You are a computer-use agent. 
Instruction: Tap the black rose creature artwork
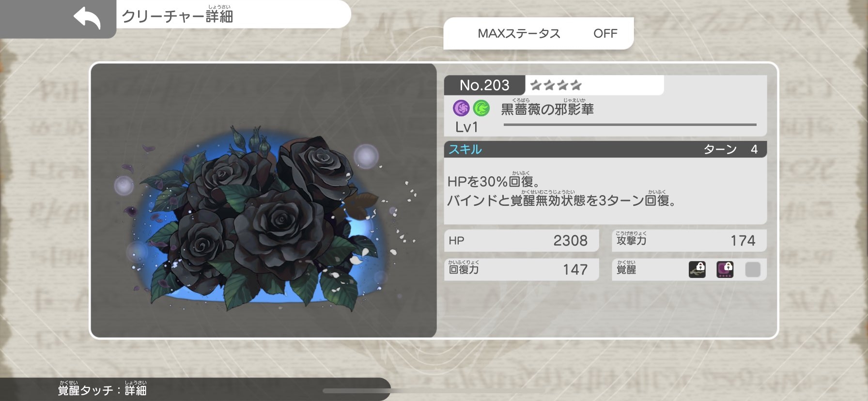(264, 200)
